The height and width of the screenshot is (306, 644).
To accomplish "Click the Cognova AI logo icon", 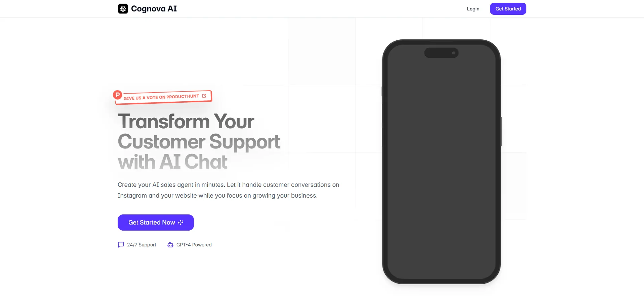I will pyautogui.click(x=123, y=9).
